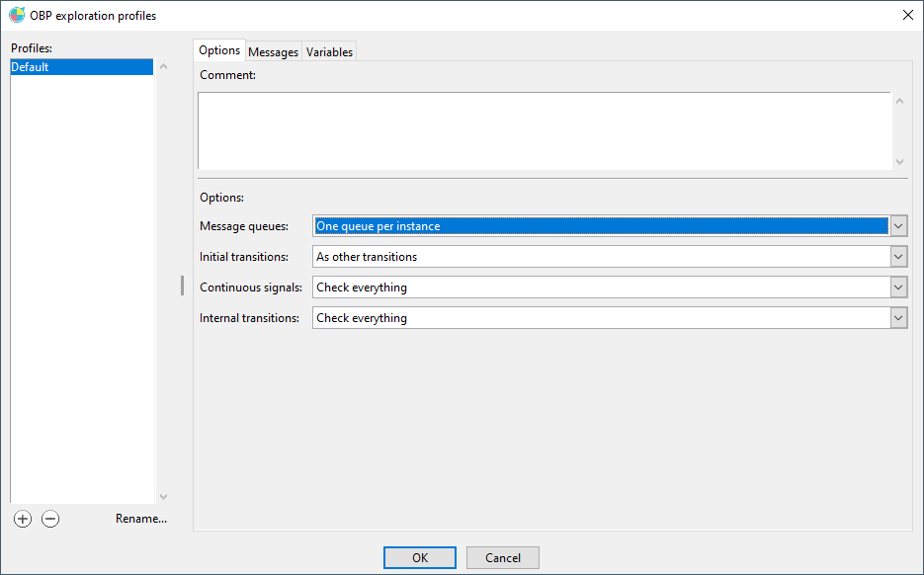Click the 'Continuous signals:' label
The width and height of the screenshot is (924, 575).
click(x=251, y=287)
